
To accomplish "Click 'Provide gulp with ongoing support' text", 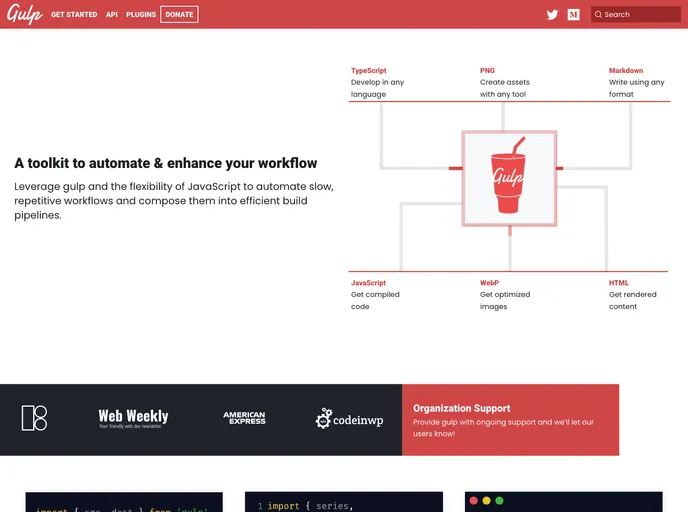I will point(503,428).
